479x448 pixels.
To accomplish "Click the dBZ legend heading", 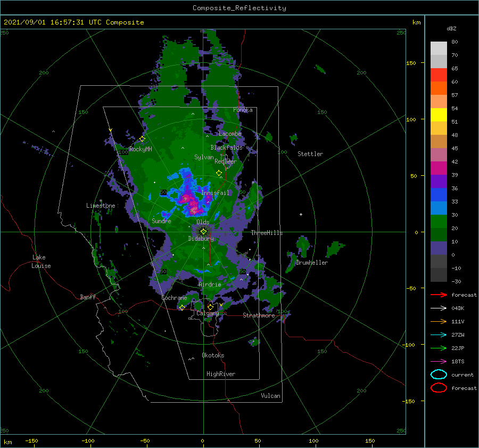I will pyautogui.click(x=451, y=28).
